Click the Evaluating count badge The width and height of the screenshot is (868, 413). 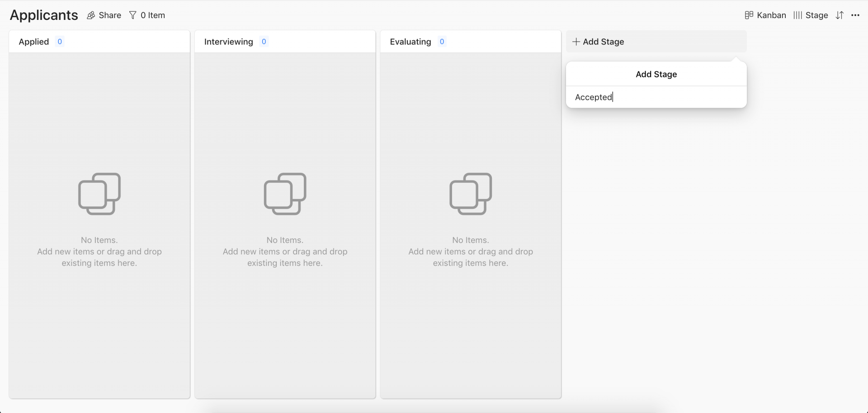tap(442, 42)
